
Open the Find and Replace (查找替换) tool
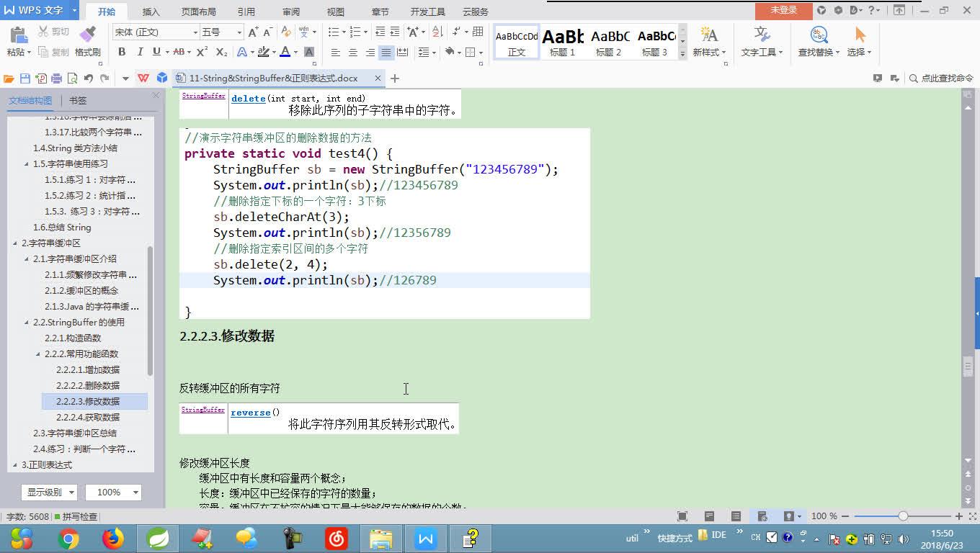(x=819, y=42)
